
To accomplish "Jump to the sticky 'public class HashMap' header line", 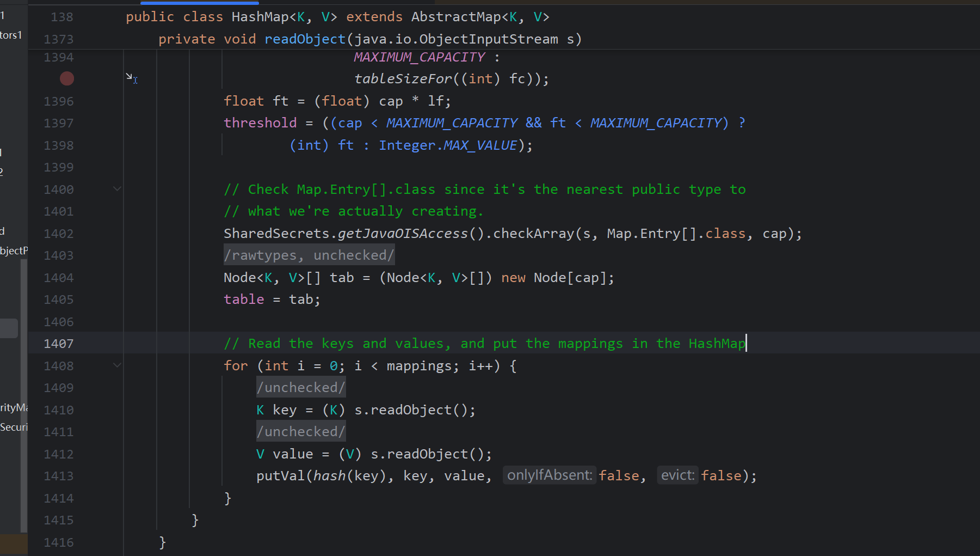I will 337,17.
